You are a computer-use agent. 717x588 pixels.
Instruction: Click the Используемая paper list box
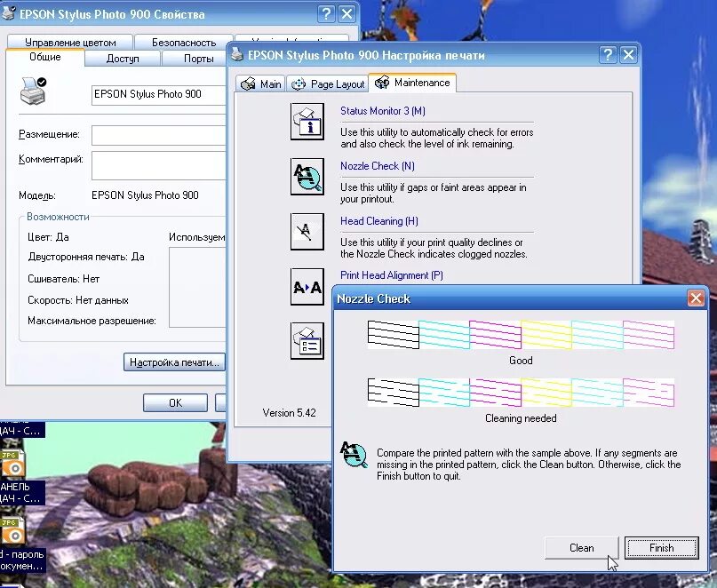pos(197,287)
